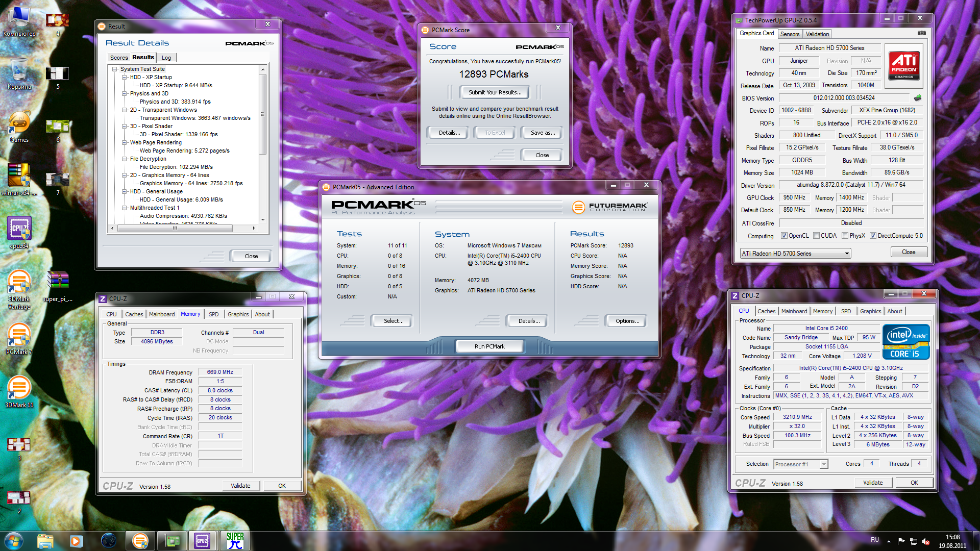Click Options... under Results in PCMark05

pyautogui.click(x=627, y=321)
